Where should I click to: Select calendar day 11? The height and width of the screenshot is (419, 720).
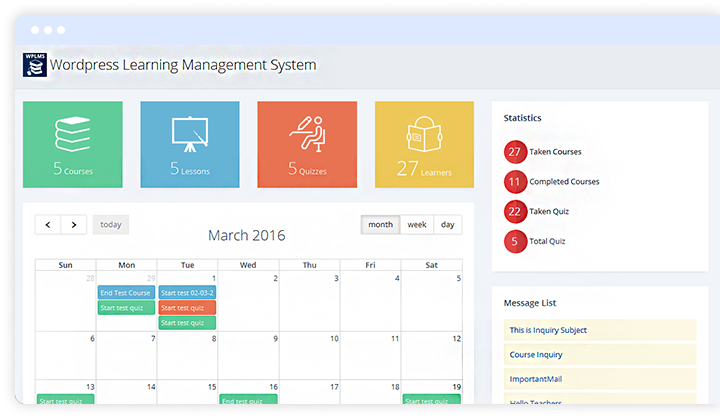[x=395, y=339]
